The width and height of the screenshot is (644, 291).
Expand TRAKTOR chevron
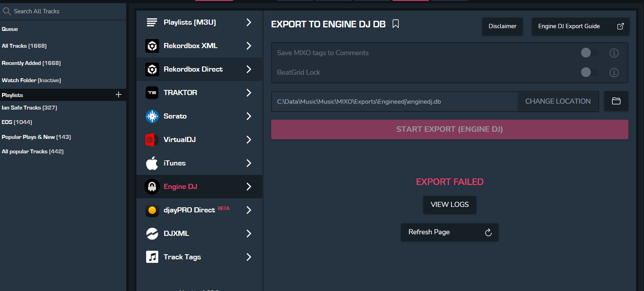pos(249,93)
